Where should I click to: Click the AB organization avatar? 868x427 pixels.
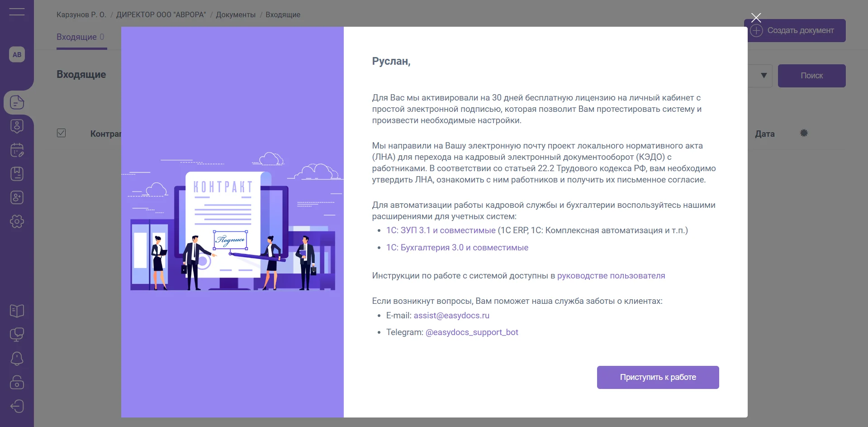pyautogui.click(x=17, y=55)
